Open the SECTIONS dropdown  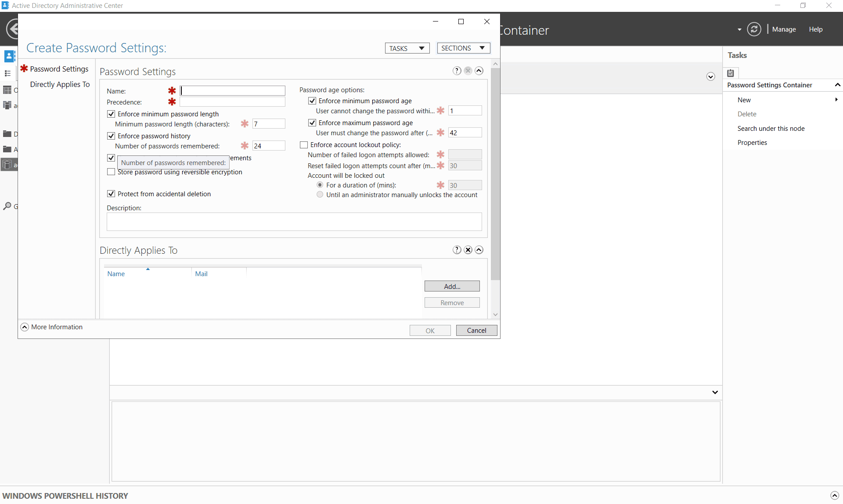[464, 48]
